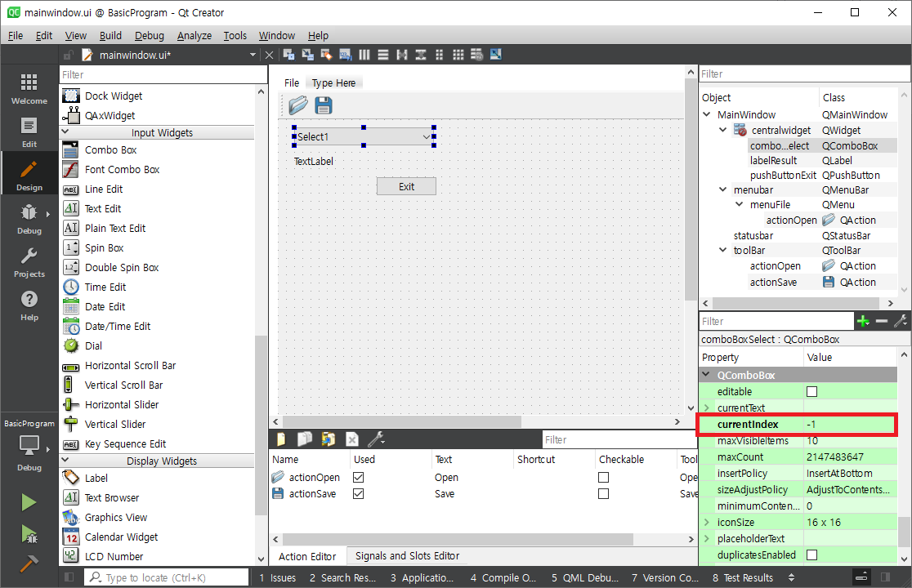Toggle Used checkbox for actionOpen
912x588 pixels.
[358, 477]
